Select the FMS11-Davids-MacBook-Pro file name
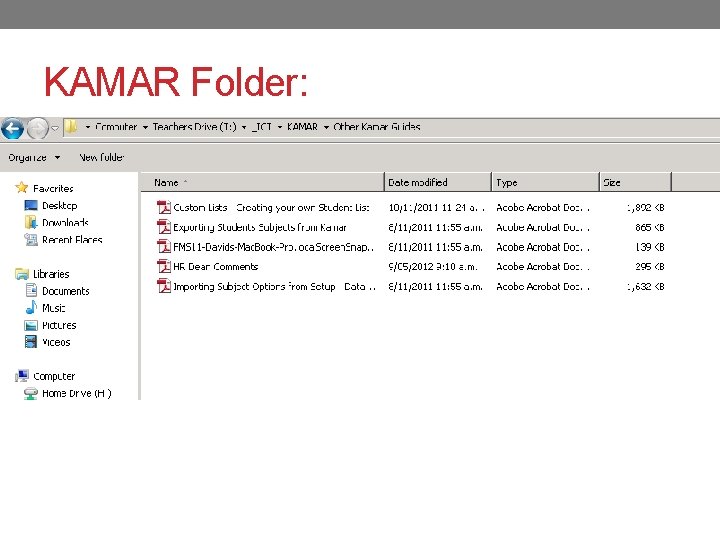 [x=273, y=247]
